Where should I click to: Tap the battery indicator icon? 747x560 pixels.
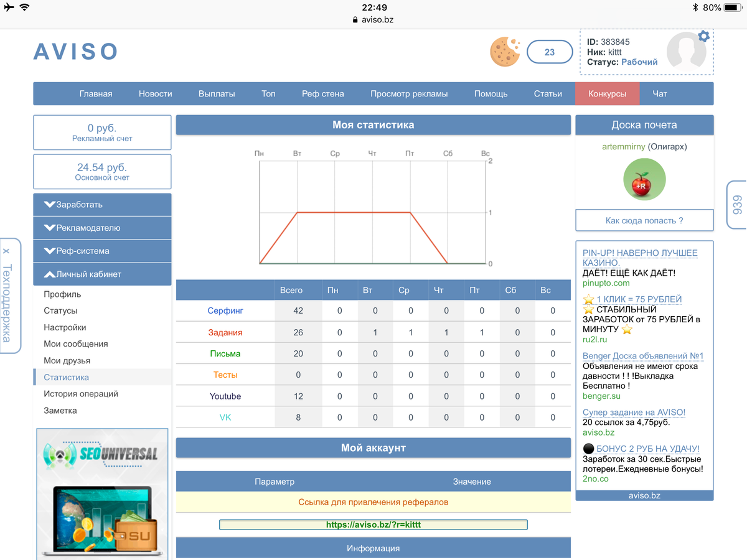[x=733, y=7]
